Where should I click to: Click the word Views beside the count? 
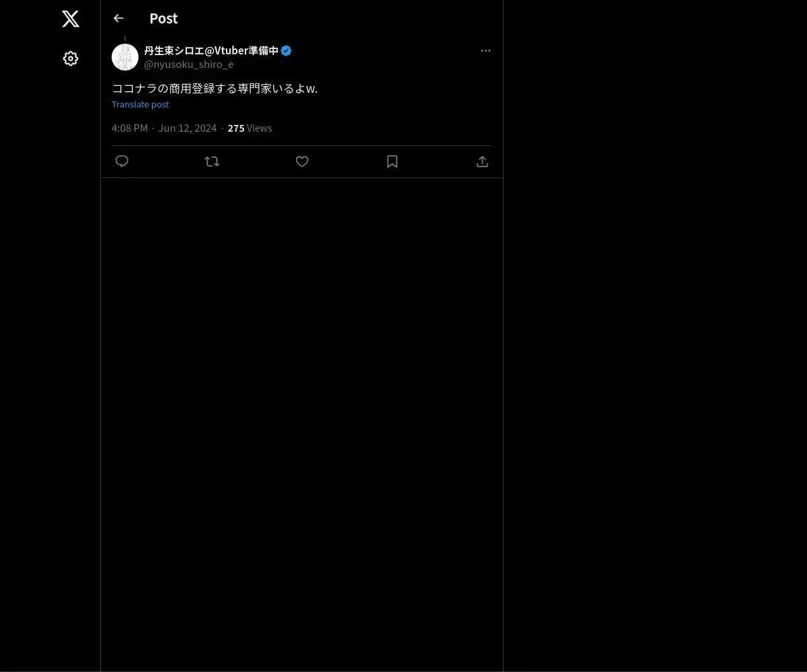[x=260, y=128]
